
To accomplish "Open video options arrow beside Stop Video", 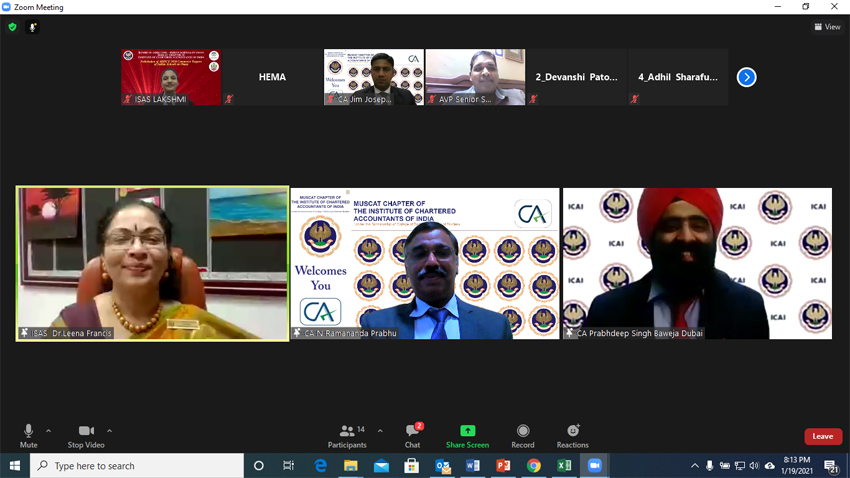I will [110, 431].
